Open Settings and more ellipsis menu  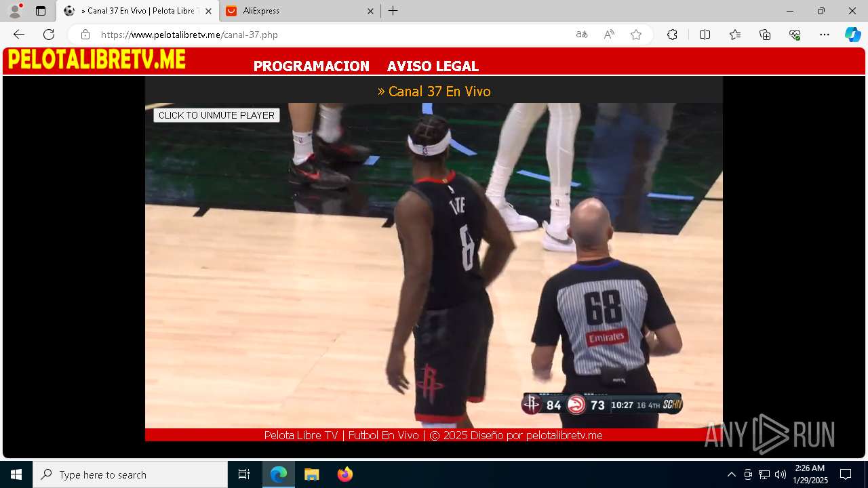825,35
